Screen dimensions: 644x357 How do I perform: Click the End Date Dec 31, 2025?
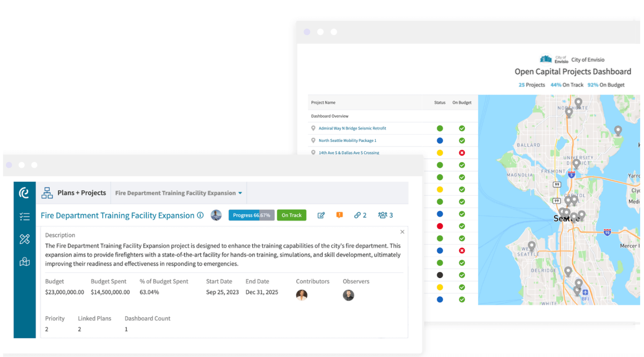262,292
